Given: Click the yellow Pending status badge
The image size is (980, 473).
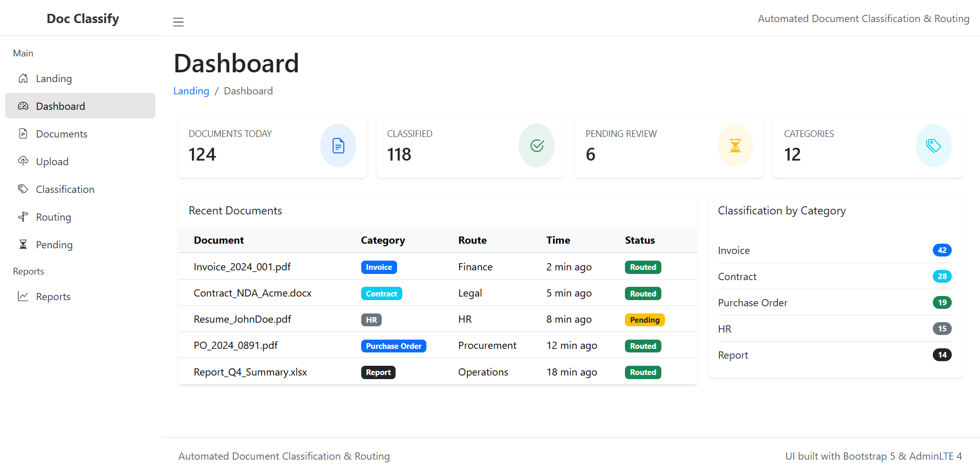Looking at the screenshot, I should pos(644,320).
